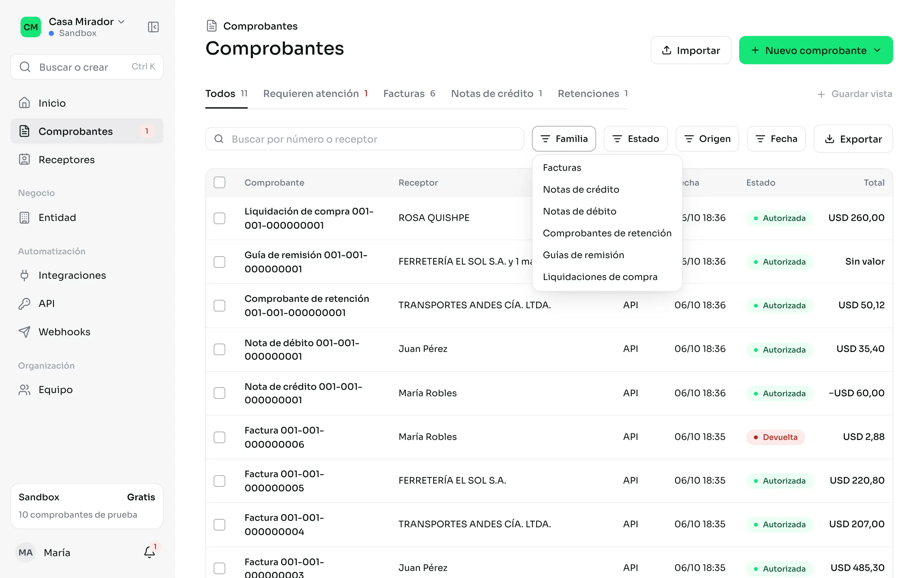
Task: Open Factura 001-001-000000005 row link
Action: pos(284,480)
